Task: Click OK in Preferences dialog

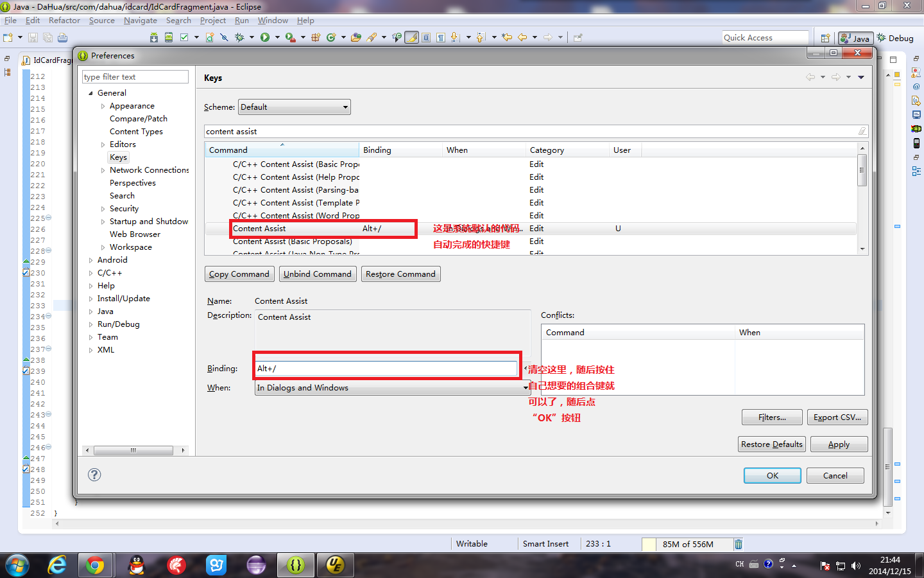Action: click(x=773, y=476)
